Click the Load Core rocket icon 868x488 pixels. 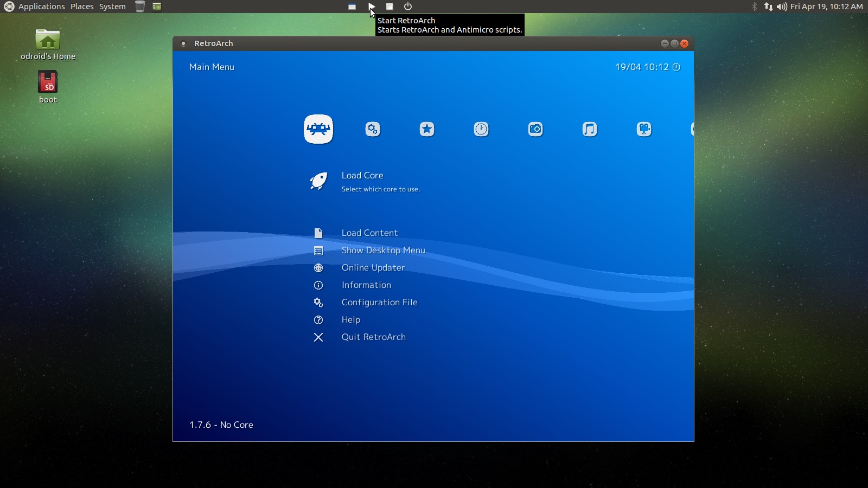tap(319, 182)
